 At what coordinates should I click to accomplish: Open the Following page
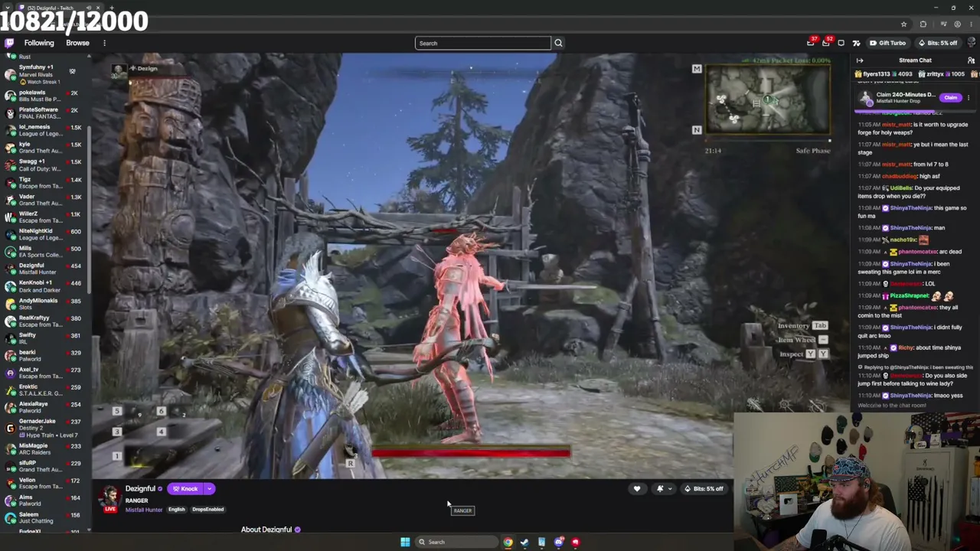(x=39, y=43)
